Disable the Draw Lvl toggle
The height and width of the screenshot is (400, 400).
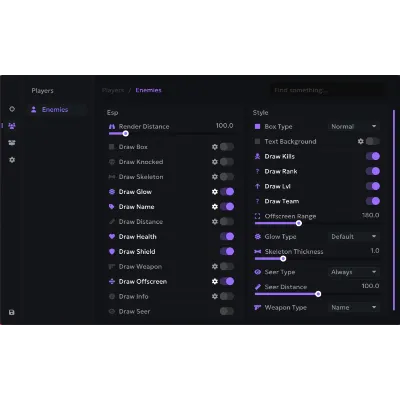tap(373, 186)
